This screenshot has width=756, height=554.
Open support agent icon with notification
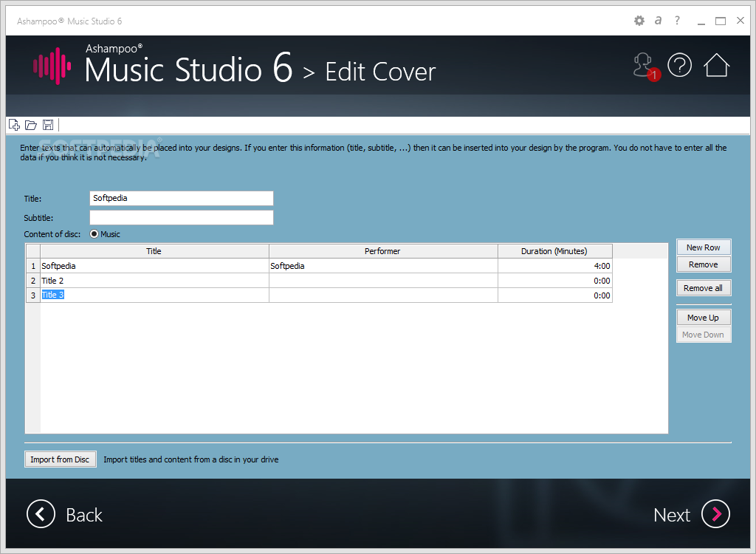(x=646, y=66)
